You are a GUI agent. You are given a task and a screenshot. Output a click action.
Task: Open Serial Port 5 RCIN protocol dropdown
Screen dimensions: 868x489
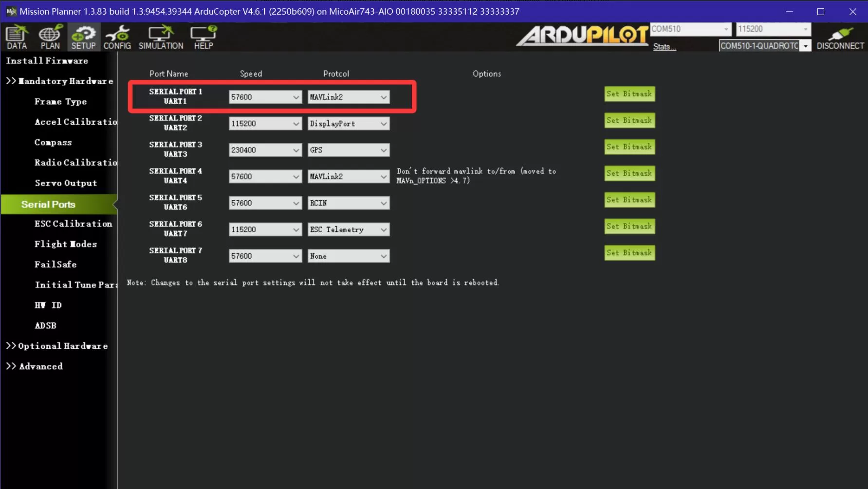(x=349, y=203)
